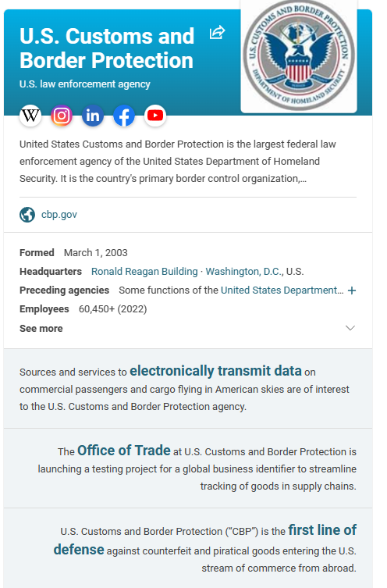Click the globe icon beside cbp.gov
This screenshot has height=588, width=387.
click(x=27, y=215)
